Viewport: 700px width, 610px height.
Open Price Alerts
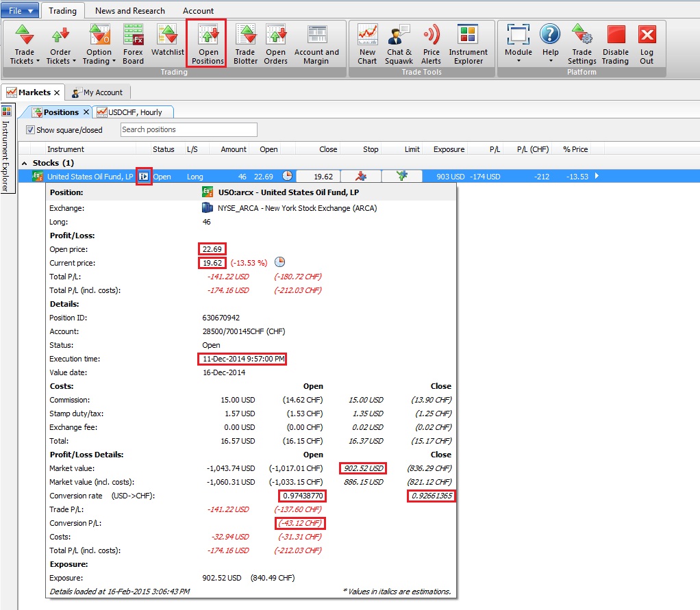point(432,45)
